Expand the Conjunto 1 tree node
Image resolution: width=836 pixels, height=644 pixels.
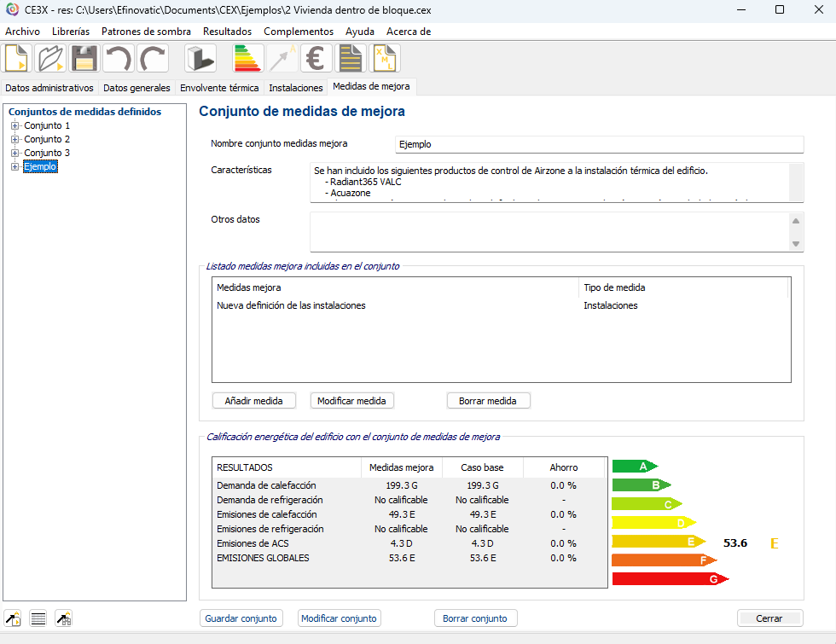coord(15,126)
